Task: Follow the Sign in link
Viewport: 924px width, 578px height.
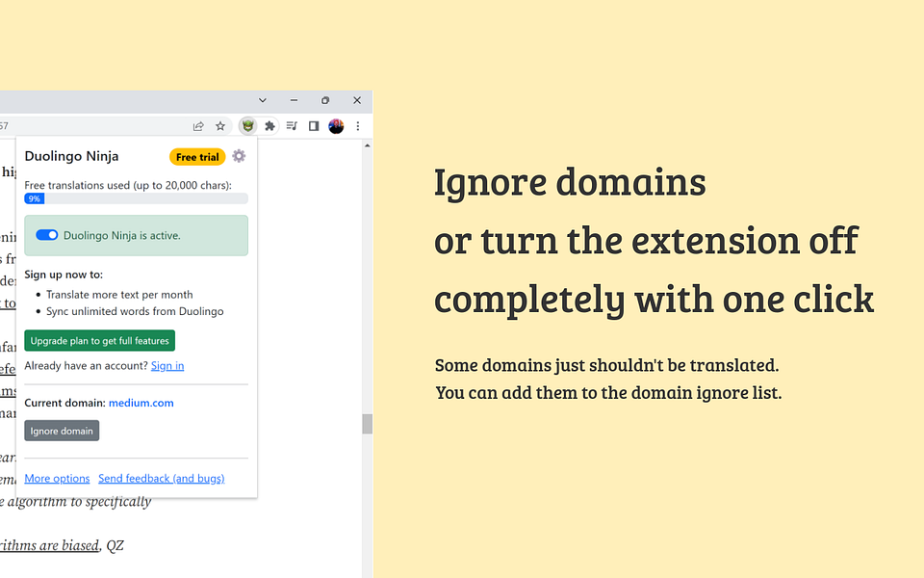Action: (x=167, y=366)
